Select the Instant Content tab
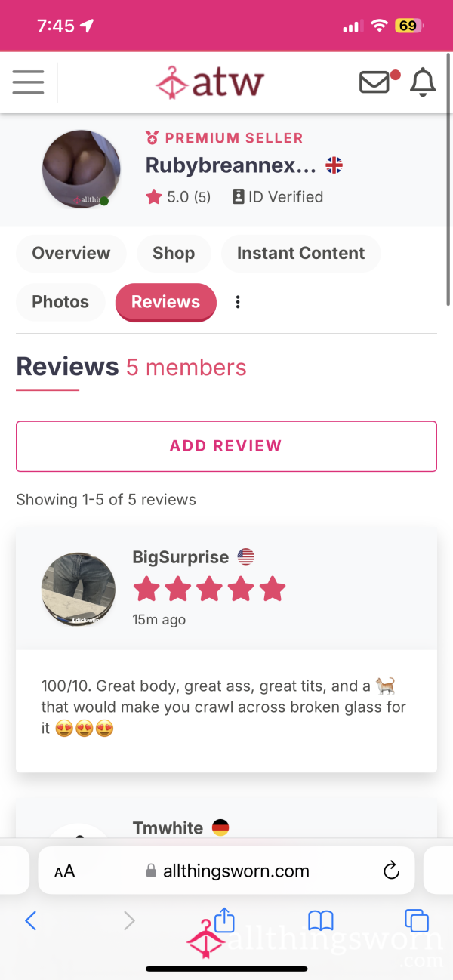Screen dimensions: 453x980 pyautogui.click(x=300, y=253)
